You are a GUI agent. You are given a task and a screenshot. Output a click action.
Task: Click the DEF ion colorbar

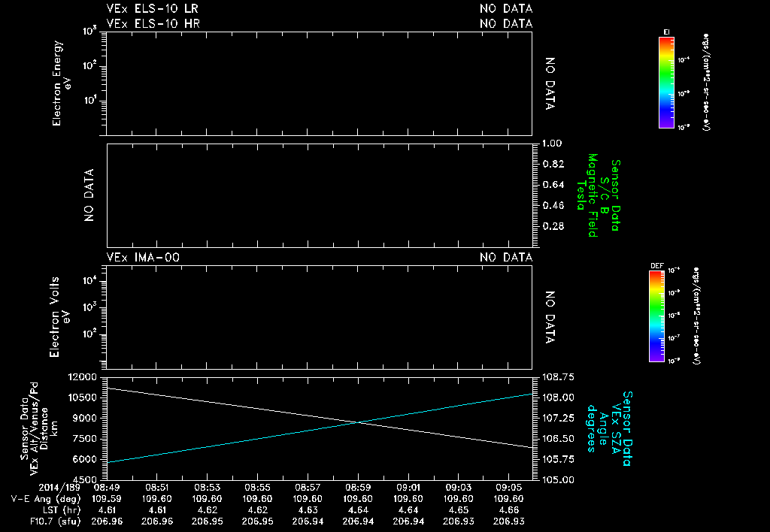pos(656,316)
